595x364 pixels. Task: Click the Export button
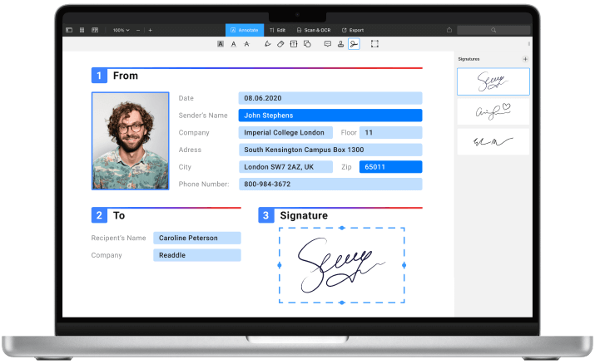pyautogui.click(x=353, y=30)
